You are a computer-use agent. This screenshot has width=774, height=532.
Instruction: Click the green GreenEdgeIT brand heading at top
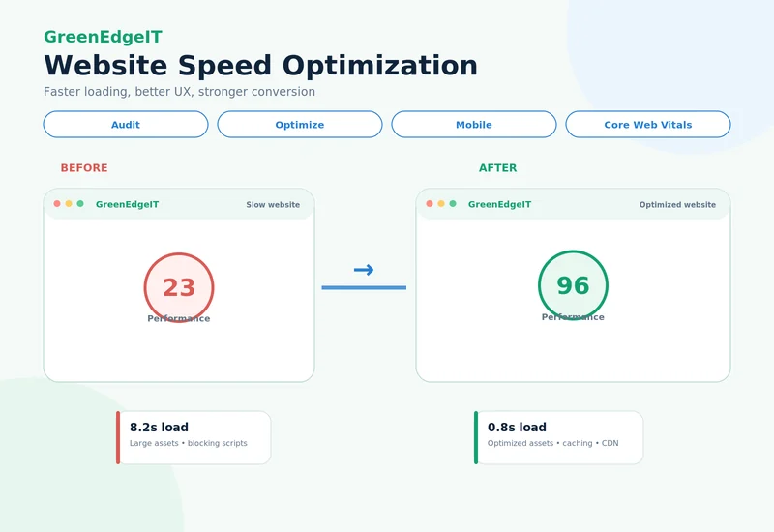103,37
